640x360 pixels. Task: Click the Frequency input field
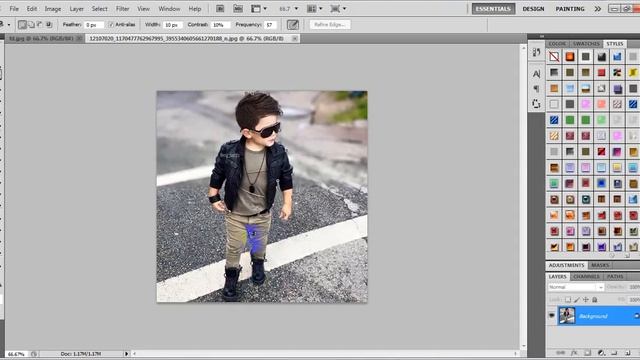pyautogui.click(x=270, y=25)
